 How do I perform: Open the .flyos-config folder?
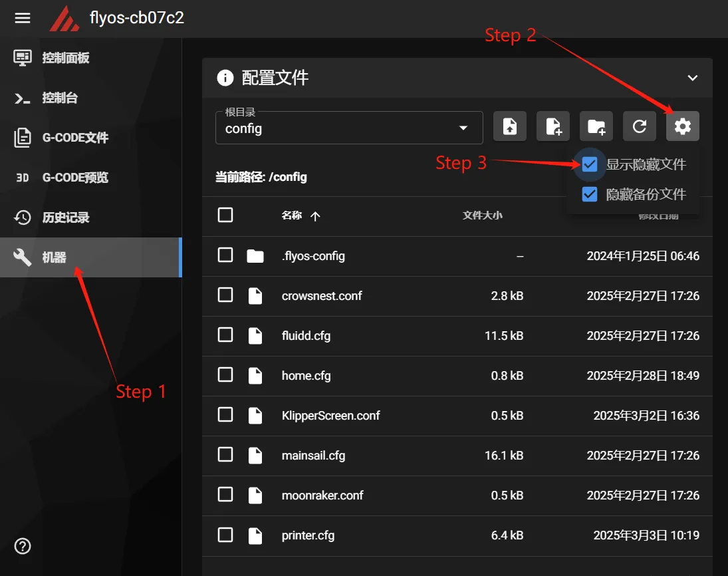(313, 256)
